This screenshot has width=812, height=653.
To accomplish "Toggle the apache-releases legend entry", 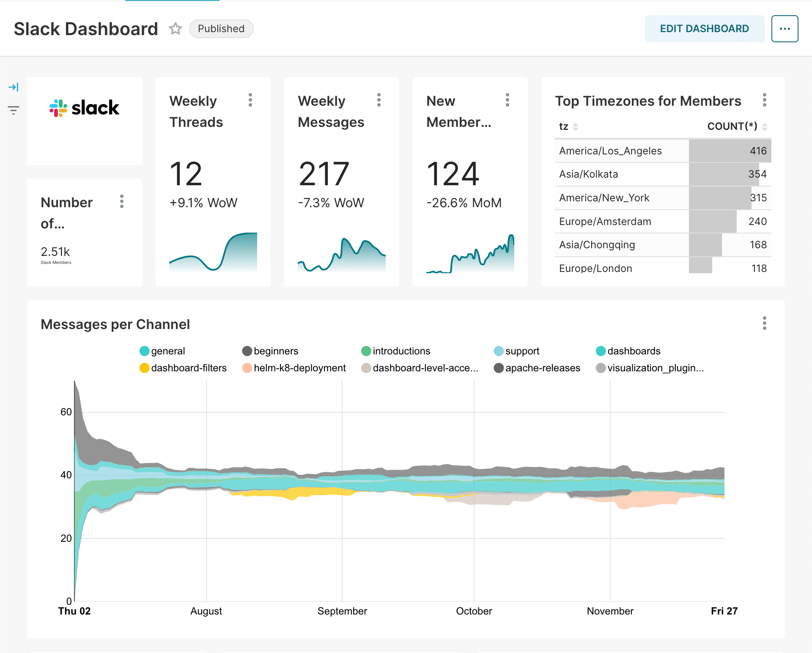I will pos(542,368).
